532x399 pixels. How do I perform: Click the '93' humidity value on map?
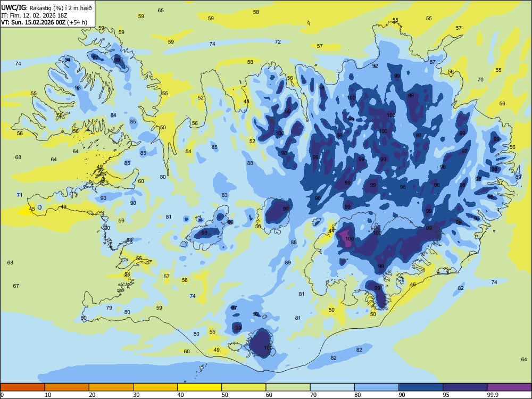(x=78, y=88)
